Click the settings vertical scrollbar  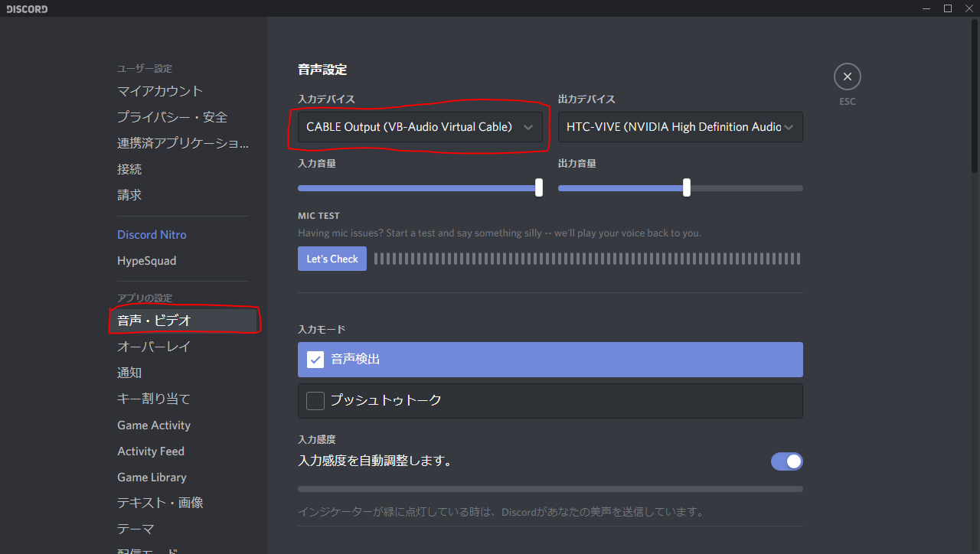pos(975,95)
